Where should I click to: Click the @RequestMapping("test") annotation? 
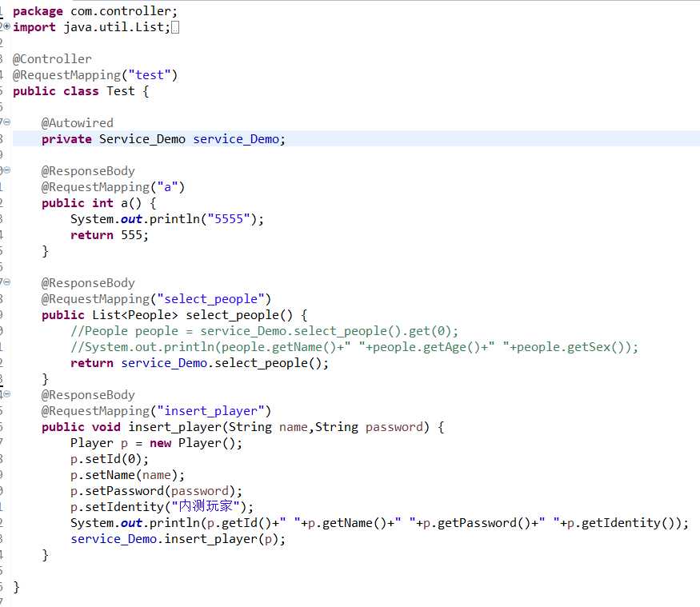click(95, 75)
